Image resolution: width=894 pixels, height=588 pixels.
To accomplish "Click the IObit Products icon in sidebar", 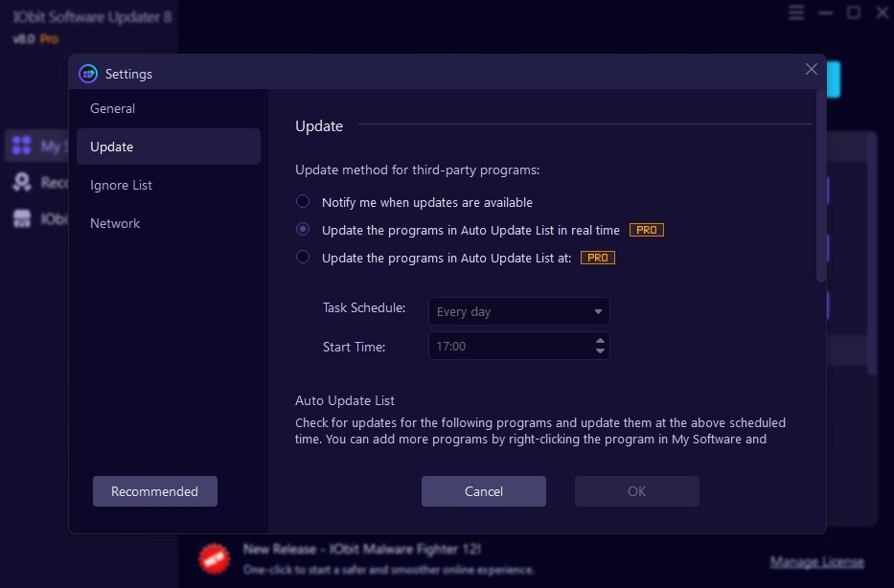I will point(21,218).
